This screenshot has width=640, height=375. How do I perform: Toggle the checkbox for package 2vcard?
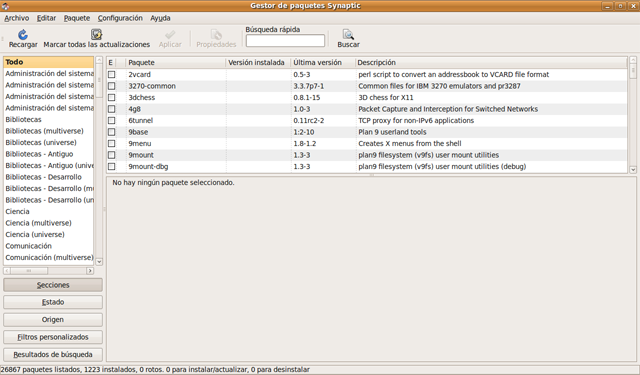click(111, 74)
